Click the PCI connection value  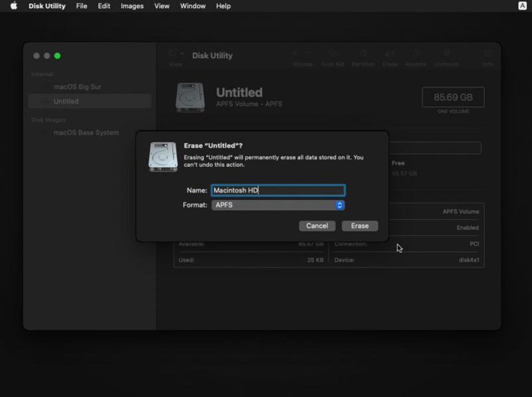click(x=474, y=243)
